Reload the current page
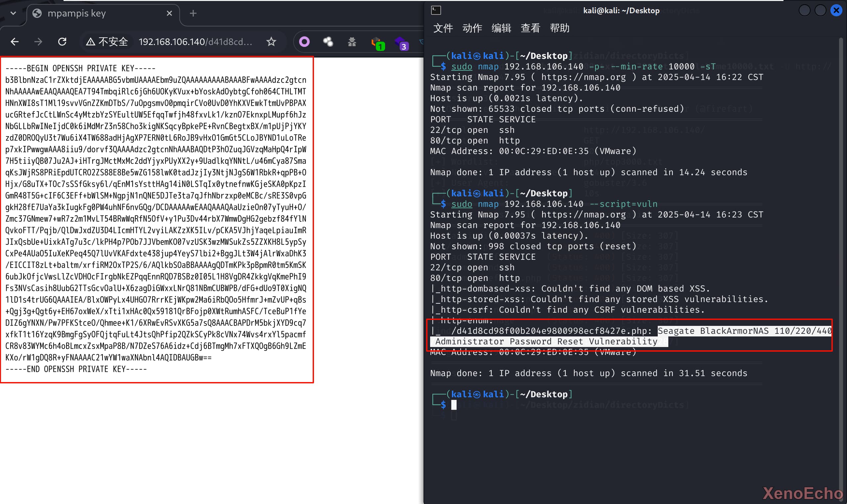Image resolution: width=847 pixels, height=504 pixels. tap(62, 42)
